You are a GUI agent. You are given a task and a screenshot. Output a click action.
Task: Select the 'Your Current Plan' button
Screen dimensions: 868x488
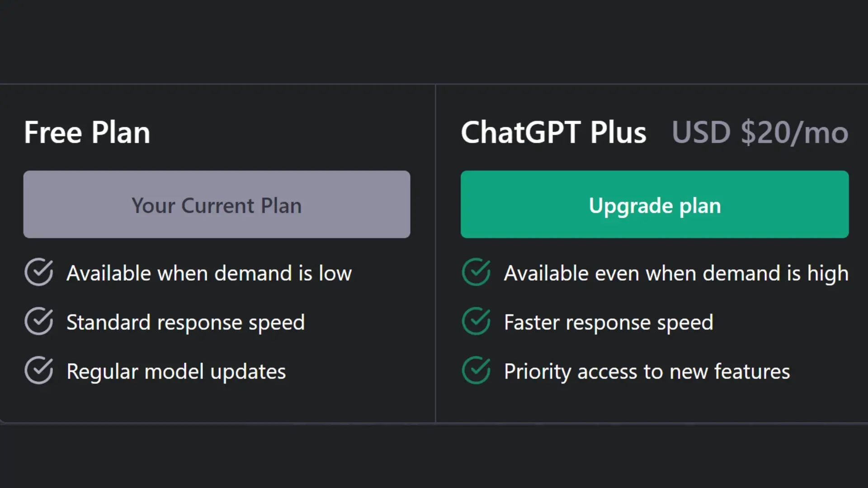[217, 204]
